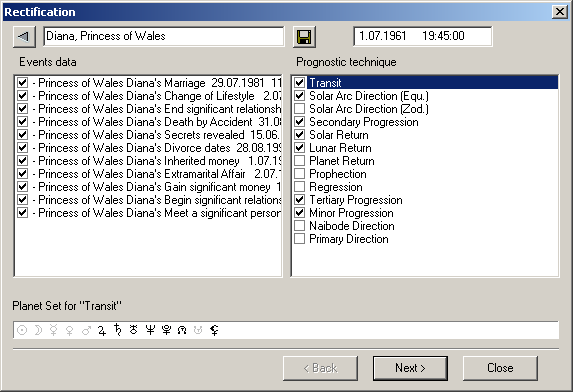Screen dimensions: 573x392
Task: Click the back-arrow icon beside the name field
Action: coord(24,37)
